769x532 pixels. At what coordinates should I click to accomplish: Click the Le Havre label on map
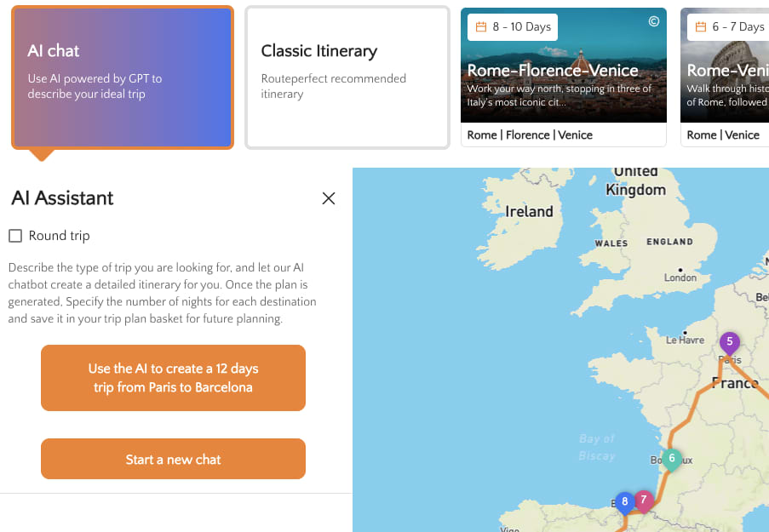coord(685,340)
